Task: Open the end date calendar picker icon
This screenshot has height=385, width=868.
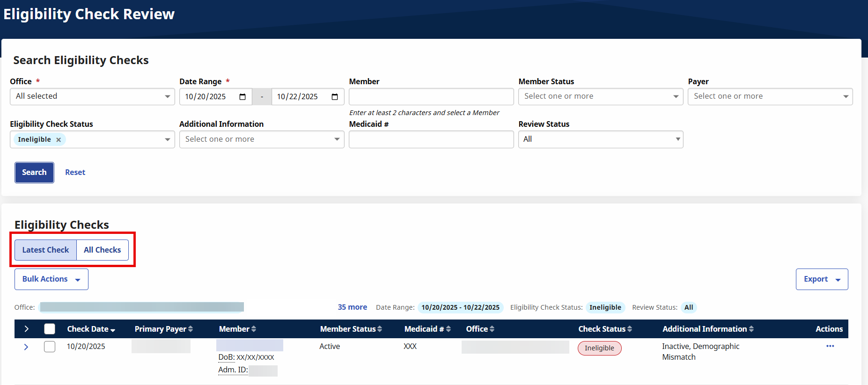Action: point(335,97)
